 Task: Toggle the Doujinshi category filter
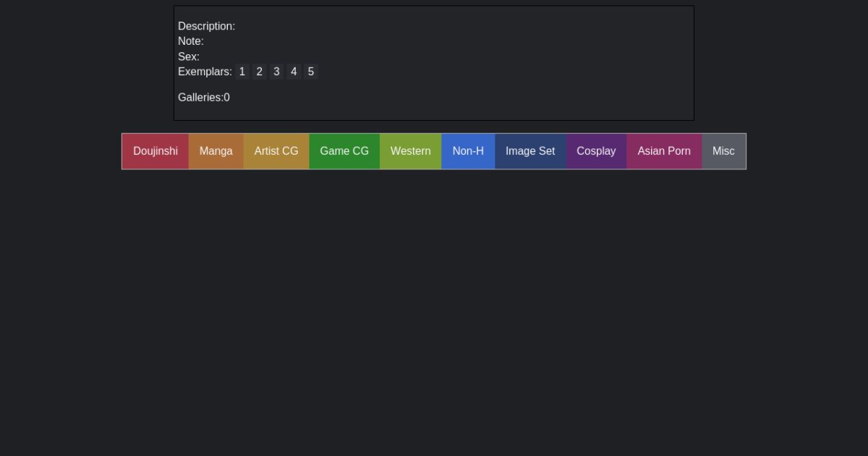(x=156, y=151)
